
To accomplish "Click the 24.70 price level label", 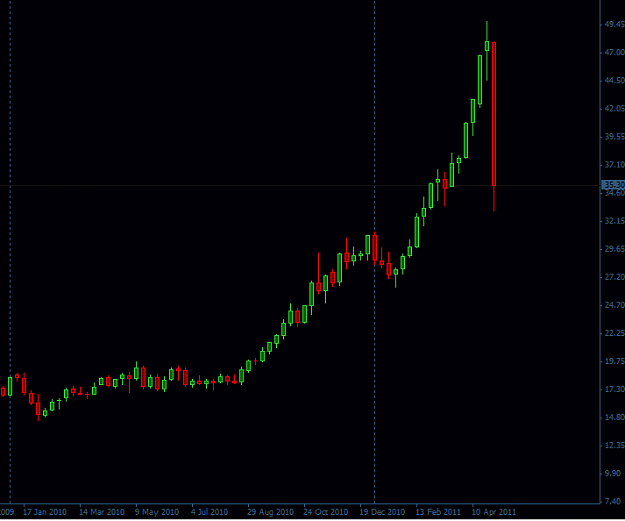I will click(x=614, y=305).
